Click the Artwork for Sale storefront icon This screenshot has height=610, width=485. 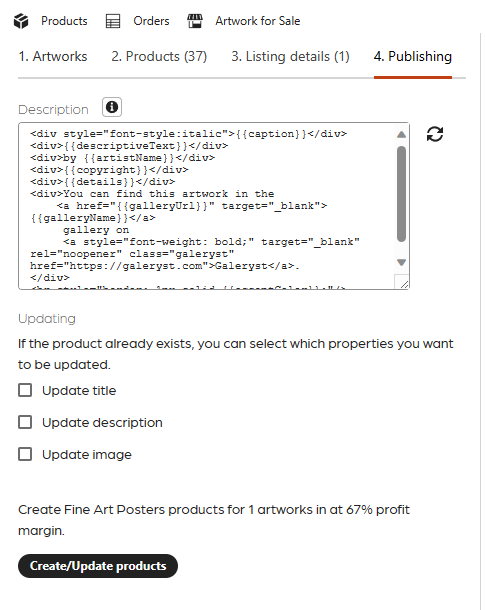195,21
